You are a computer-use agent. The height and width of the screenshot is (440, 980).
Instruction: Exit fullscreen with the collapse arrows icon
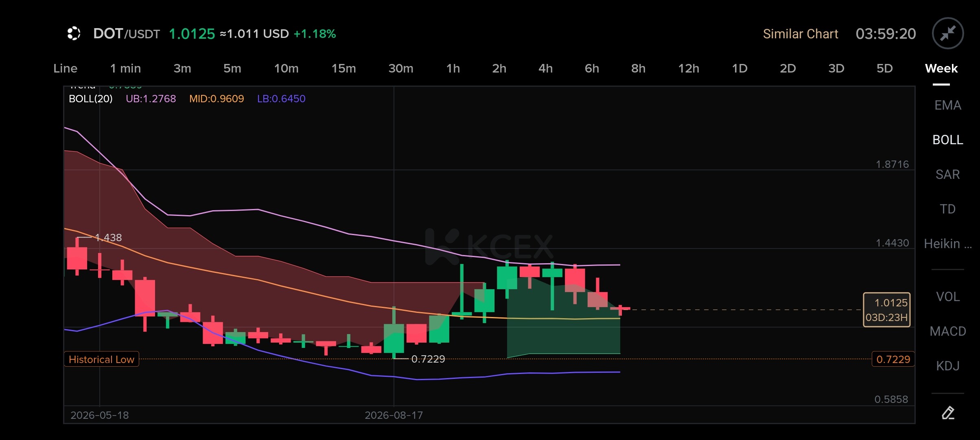click(948, 33)
